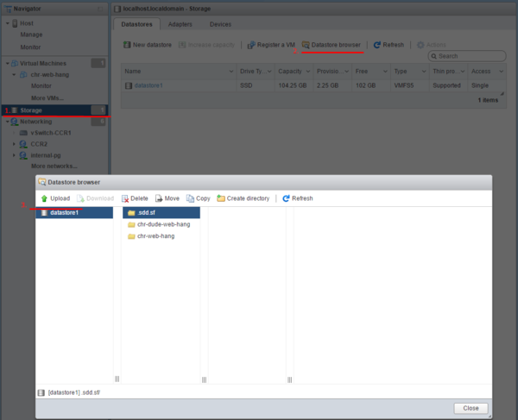Image resolution: width=518 pixels, height=420 pixels.
Task: Click Close button in Datastore browser
Action: point(471,408)
